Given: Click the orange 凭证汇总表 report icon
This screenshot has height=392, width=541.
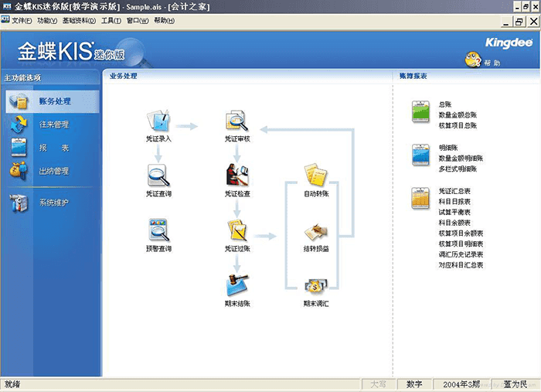Looking at the screenshot, I should click(x=420, y=198).
